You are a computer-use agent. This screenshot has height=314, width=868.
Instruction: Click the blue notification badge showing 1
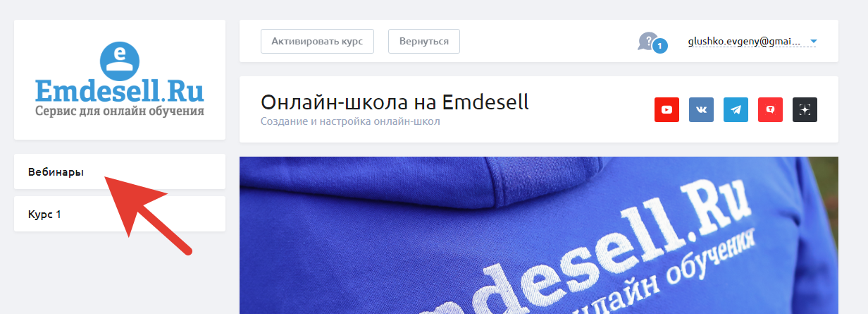point(660,47)
